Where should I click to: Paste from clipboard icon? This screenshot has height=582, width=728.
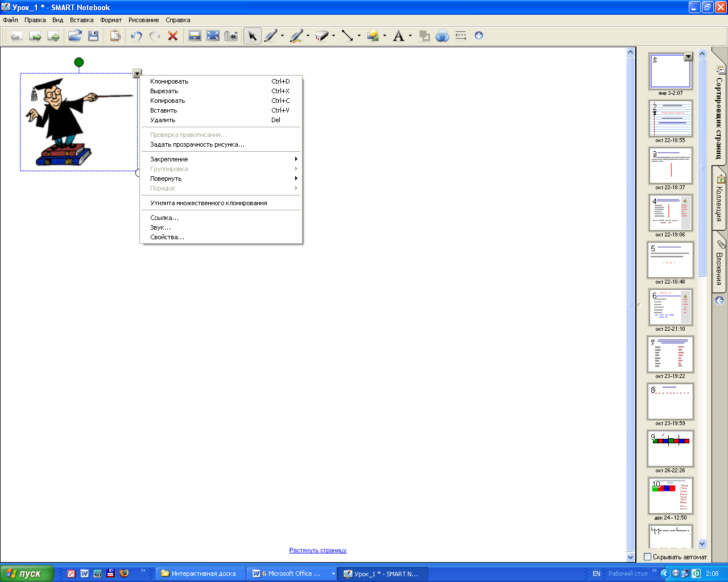(115, 36)
